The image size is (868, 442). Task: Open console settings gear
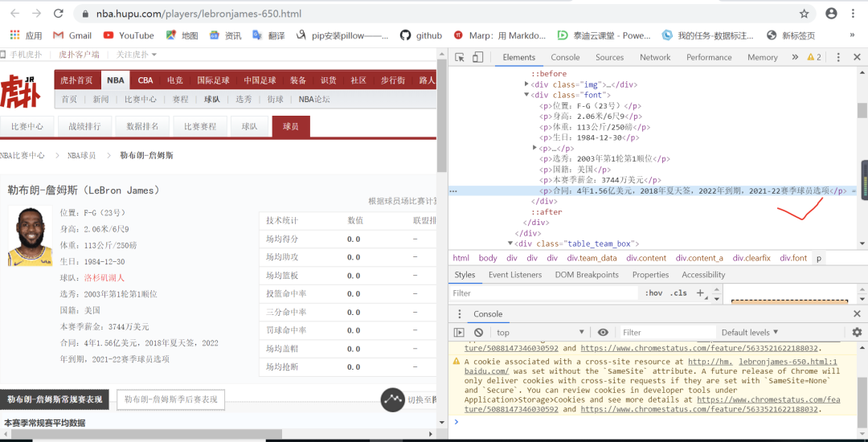point(857,333)
